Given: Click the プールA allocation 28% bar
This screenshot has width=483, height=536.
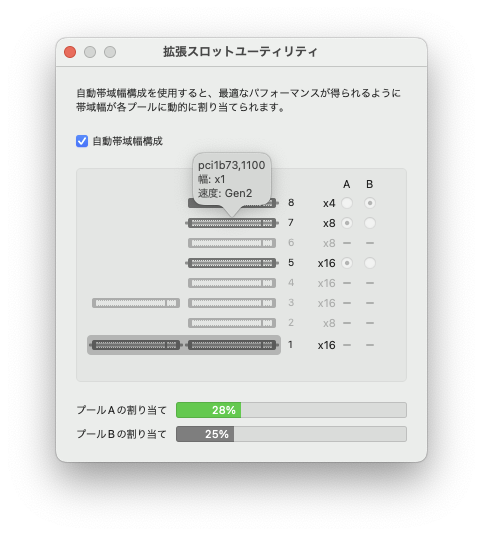Looking at the screenshot, I should click(291, 410).
